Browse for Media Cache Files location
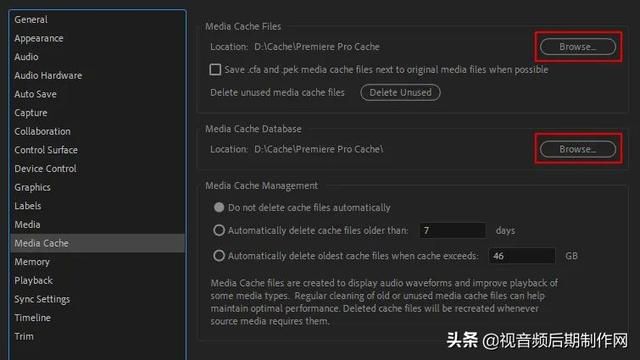This screenshot has height=360, width=640. [578, 47]
